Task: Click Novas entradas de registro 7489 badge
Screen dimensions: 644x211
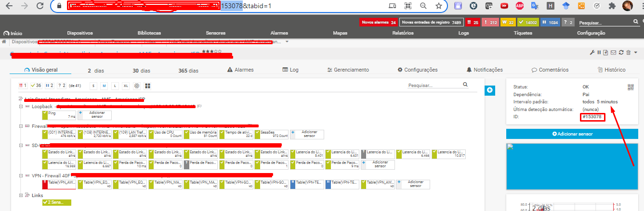Action: (x=432, y=22)
